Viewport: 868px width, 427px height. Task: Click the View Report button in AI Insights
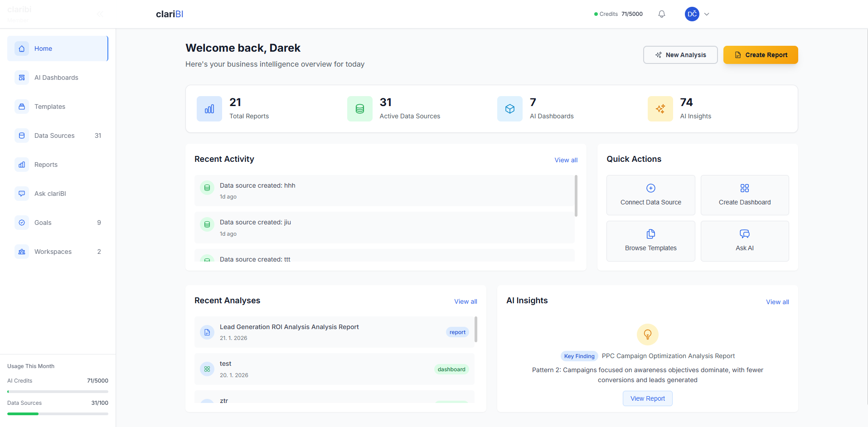pos(647,398)
